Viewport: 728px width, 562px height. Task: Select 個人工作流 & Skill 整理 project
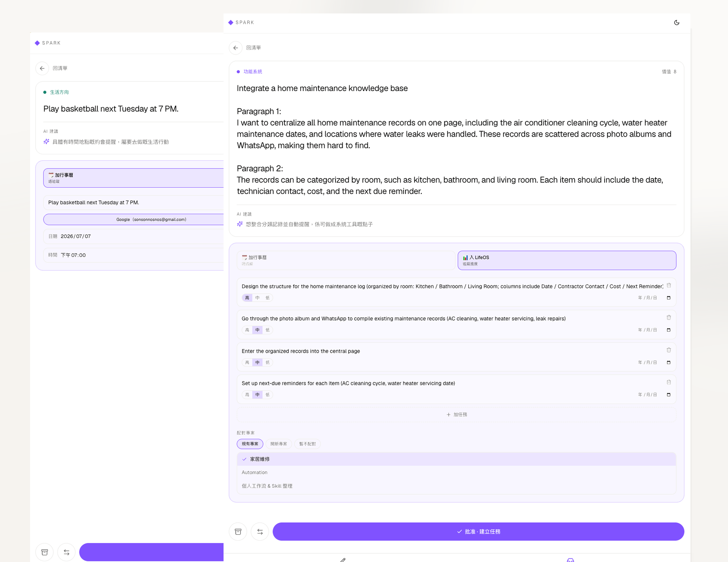tap(457, 486)
